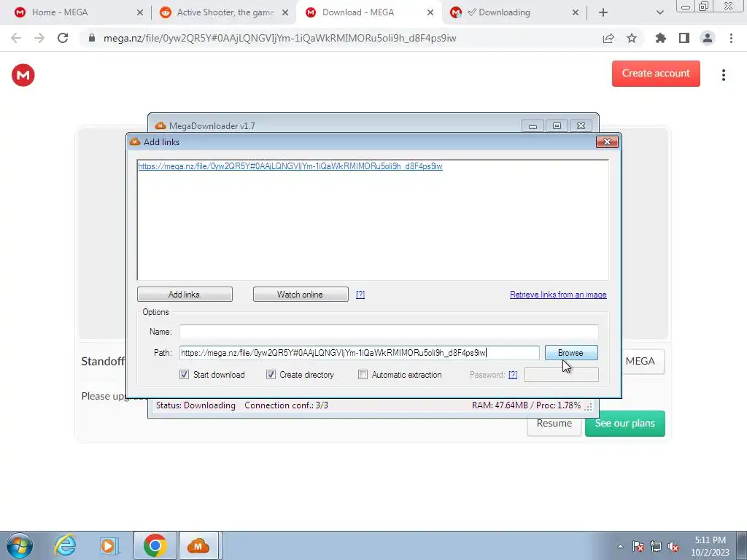Open the Windows Start menu
Viewport: 747px width, 560px height.
pyautogui.click(x=20, y=545)
